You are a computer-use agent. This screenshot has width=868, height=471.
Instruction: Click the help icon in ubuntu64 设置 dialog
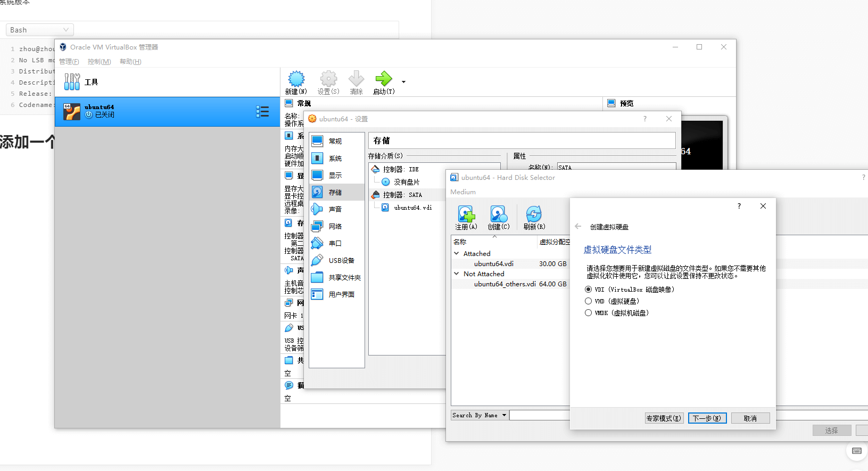pyautogui.click(x=645, y=119)
